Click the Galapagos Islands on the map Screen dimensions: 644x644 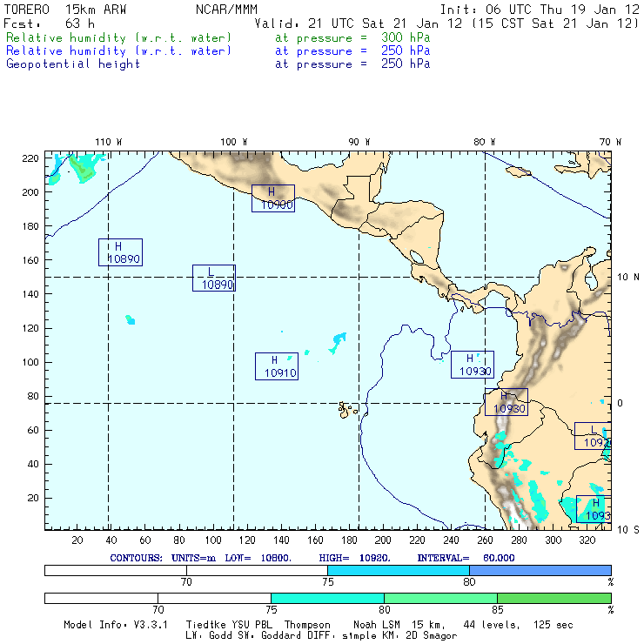point(347,410)
